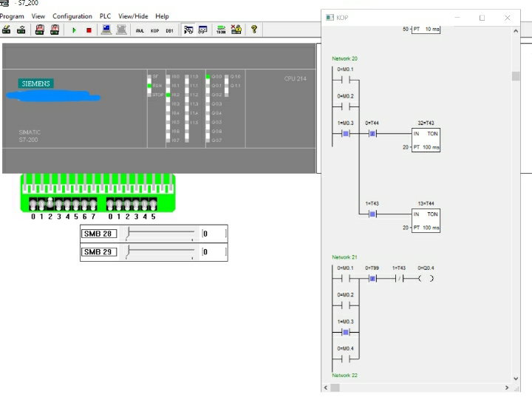This screenshot has height=400, width=532.
Task: Click the active M0.3 contact in Network 20
Action: 346,134
